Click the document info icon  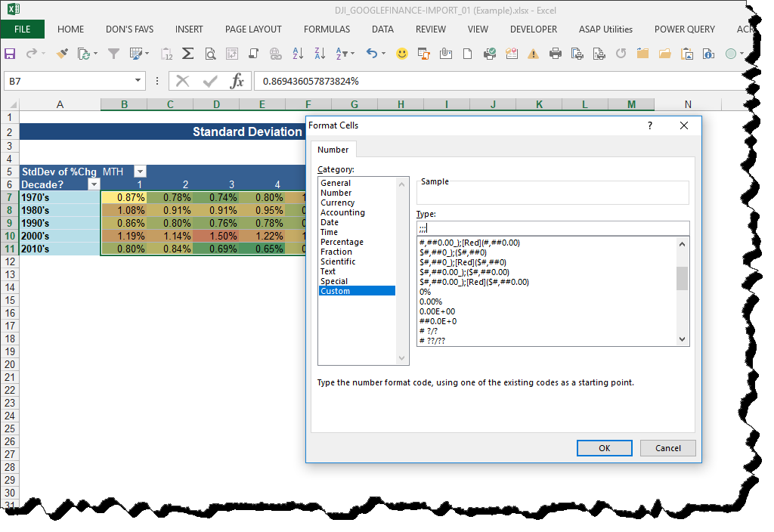(x=709, y=54)
